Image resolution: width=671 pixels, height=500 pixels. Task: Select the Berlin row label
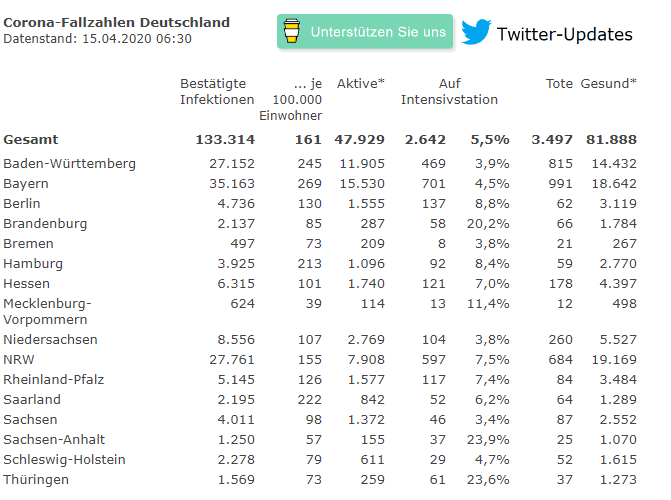point(22,203)
